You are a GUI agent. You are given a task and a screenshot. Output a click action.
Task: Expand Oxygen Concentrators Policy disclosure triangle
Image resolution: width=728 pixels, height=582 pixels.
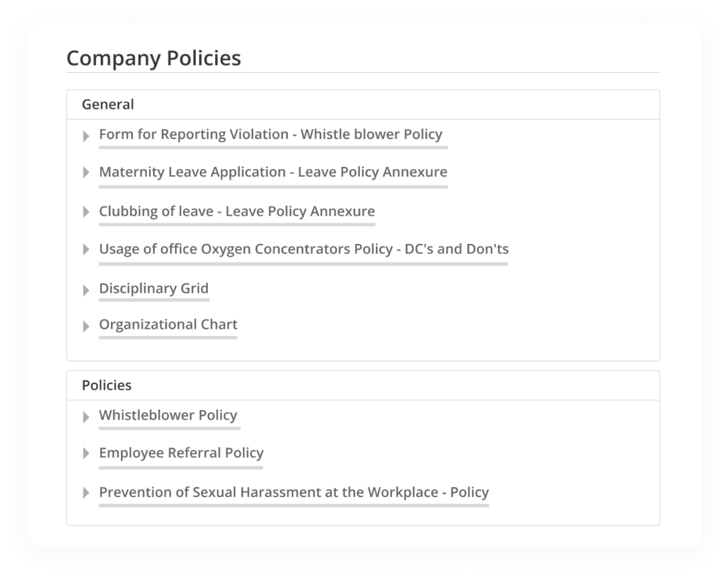(x=86, y=249)
